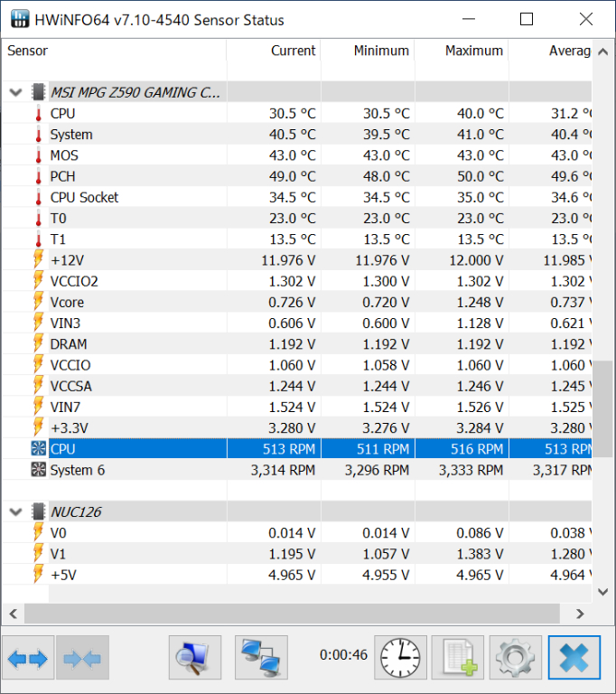Select the MOS temperature row label

(64, 155)
